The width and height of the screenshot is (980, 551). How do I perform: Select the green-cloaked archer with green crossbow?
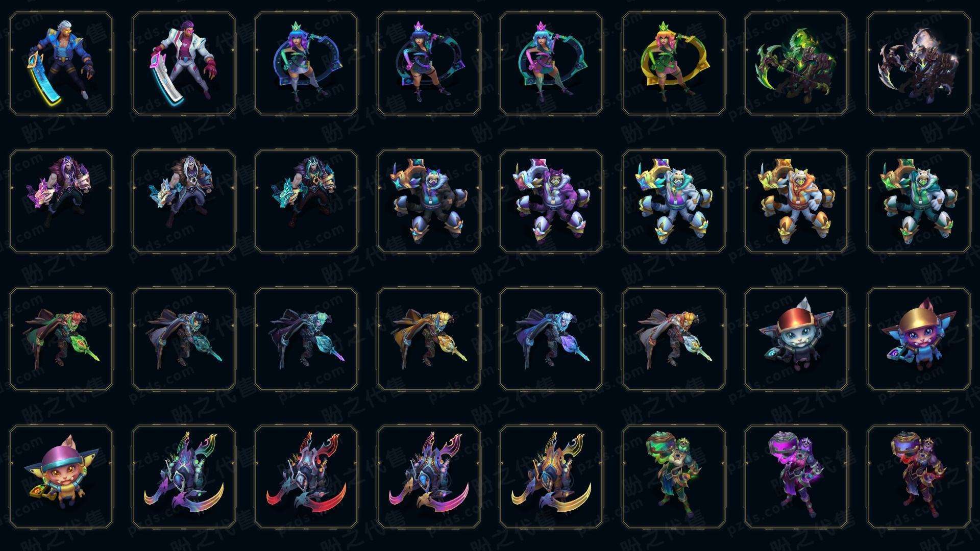tap(61, 339)
